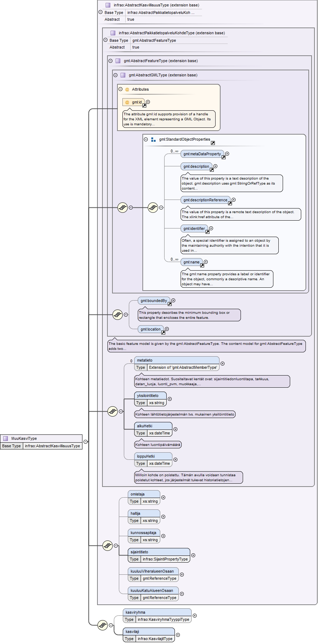Follow the gml:boundedBy reference arrow
The height and width of the screenshot is (644, 318).
(170, 304)
